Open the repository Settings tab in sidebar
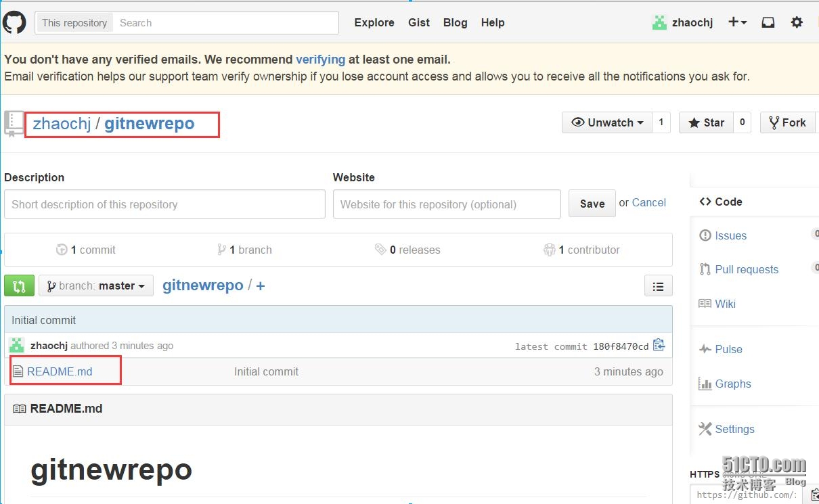 coord(727,429)
